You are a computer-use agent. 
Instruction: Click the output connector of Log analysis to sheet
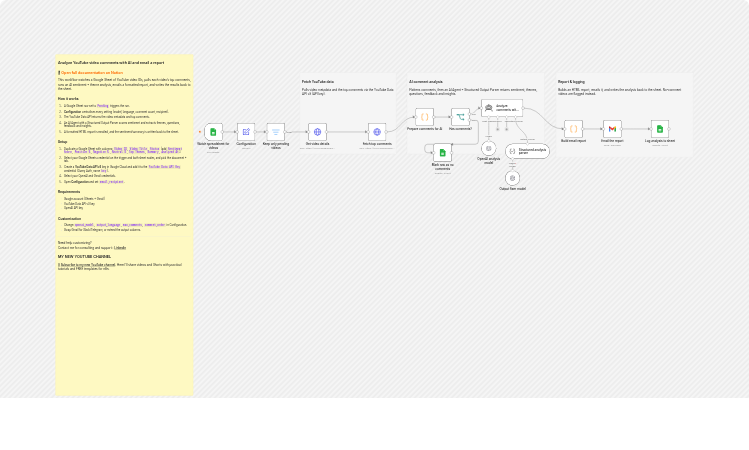(x=669, y=129)
